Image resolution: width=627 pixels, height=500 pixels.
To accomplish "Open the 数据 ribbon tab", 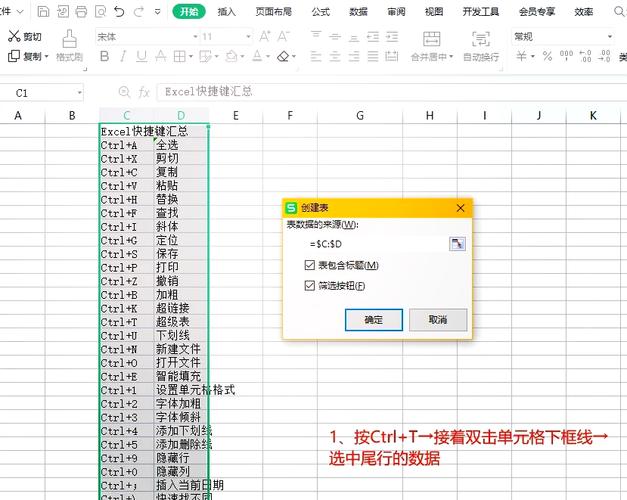I will (x=358, y=12).
